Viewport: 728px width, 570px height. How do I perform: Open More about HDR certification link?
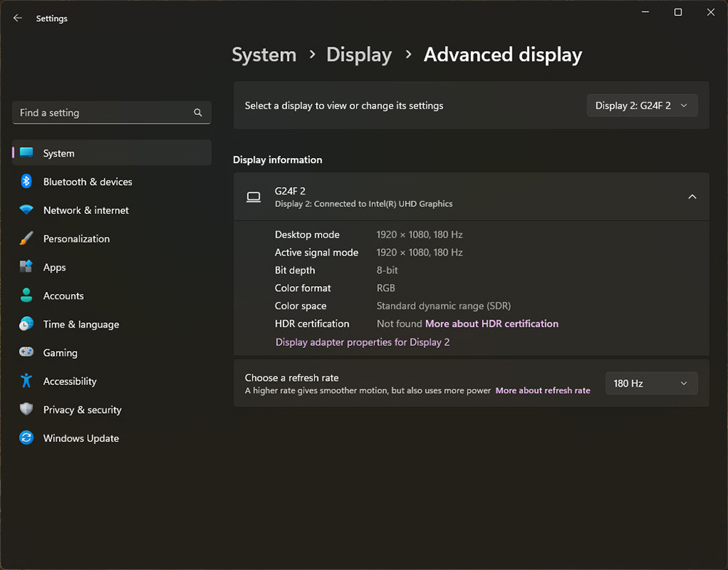click(x=491, y=323)
